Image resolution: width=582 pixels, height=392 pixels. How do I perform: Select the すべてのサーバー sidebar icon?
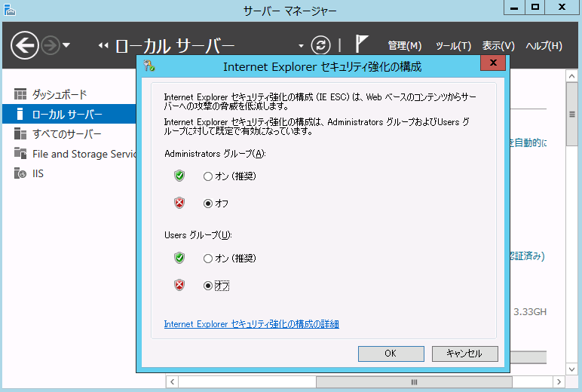(20, 134)
